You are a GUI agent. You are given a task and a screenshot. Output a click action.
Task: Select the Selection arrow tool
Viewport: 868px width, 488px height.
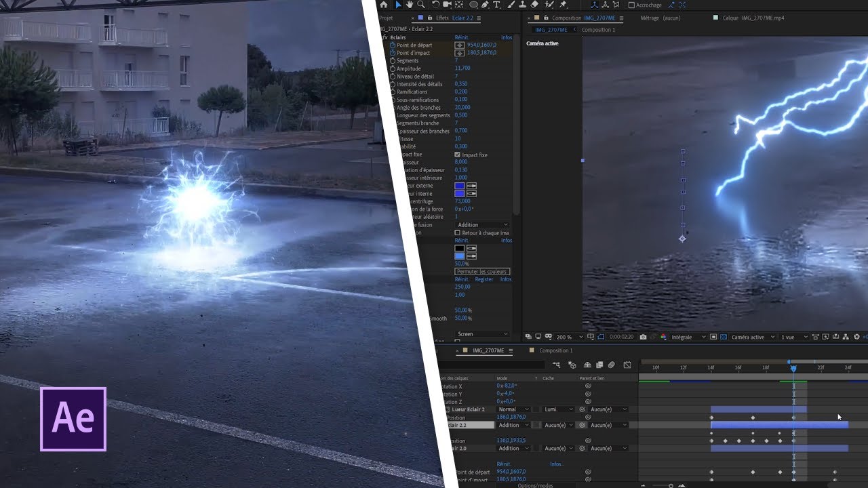click(398, 5)
